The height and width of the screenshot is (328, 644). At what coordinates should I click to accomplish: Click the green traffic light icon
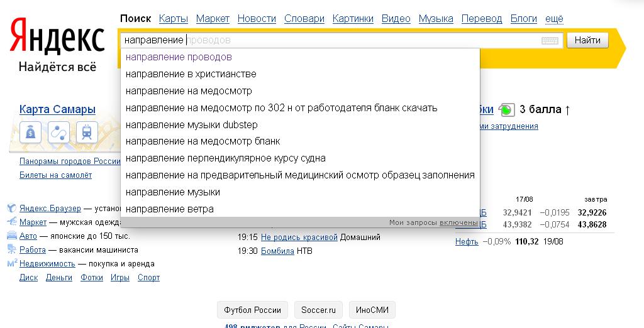506,110
